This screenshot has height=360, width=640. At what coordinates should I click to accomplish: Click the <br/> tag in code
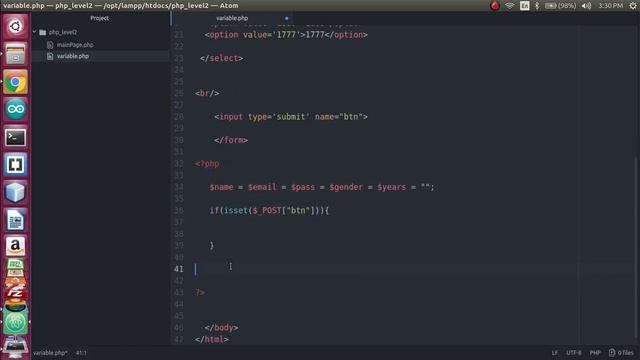[x=207, y=93]
